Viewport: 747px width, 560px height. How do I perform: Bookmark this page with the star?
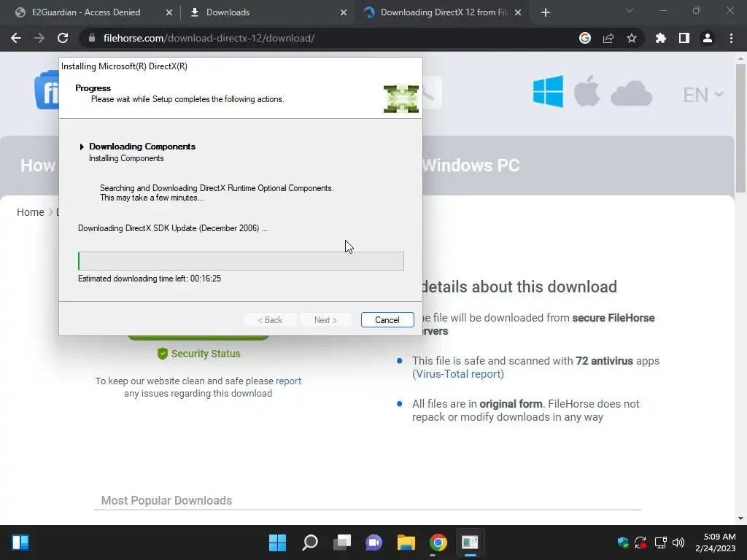pyautogui.click(x=632, y=38)
